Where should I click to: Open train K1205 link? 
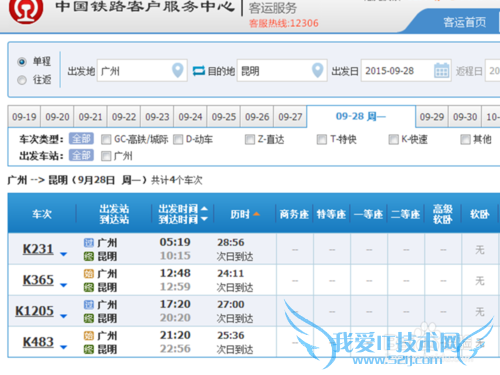pos(34,311)
